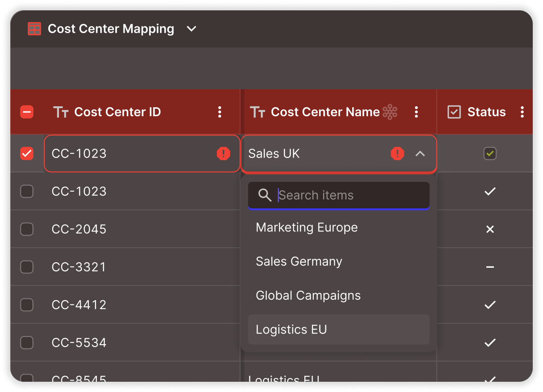Screen dimensions: 543x392
Task: Click the error icon in the CC-1023 ID cell
Action: click(223, 154)
